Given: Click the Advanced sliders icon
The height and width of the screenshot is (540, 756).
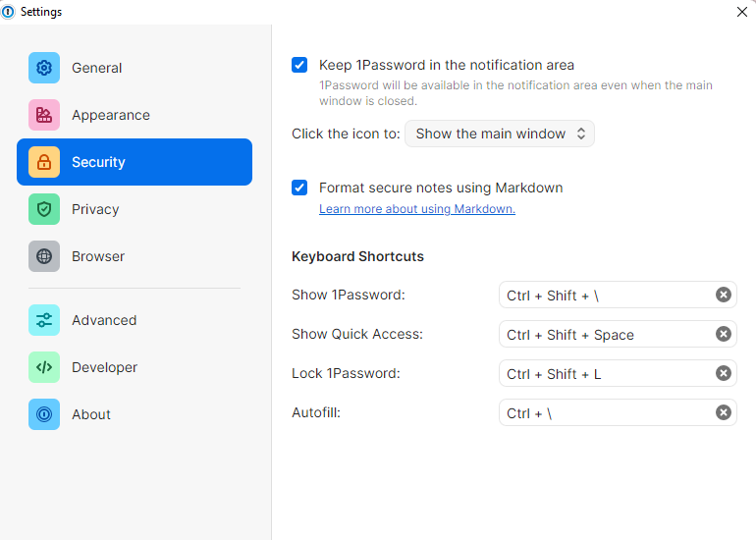Looking at the screenshot, I should click(44, 320).
